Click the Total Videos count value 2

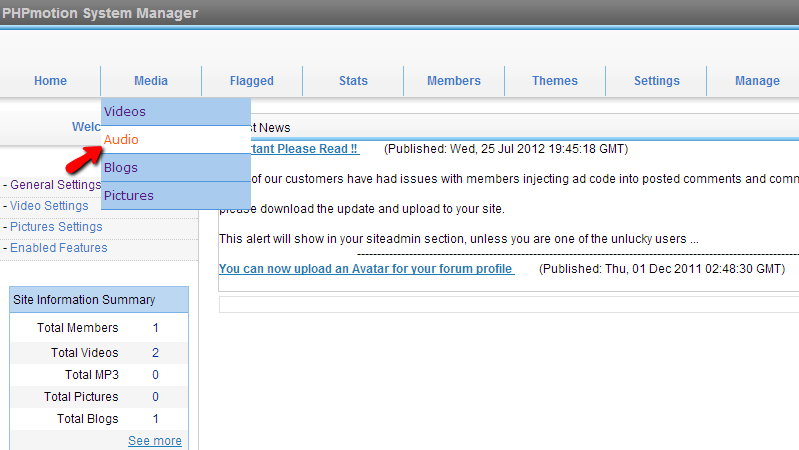click(155, 353)
